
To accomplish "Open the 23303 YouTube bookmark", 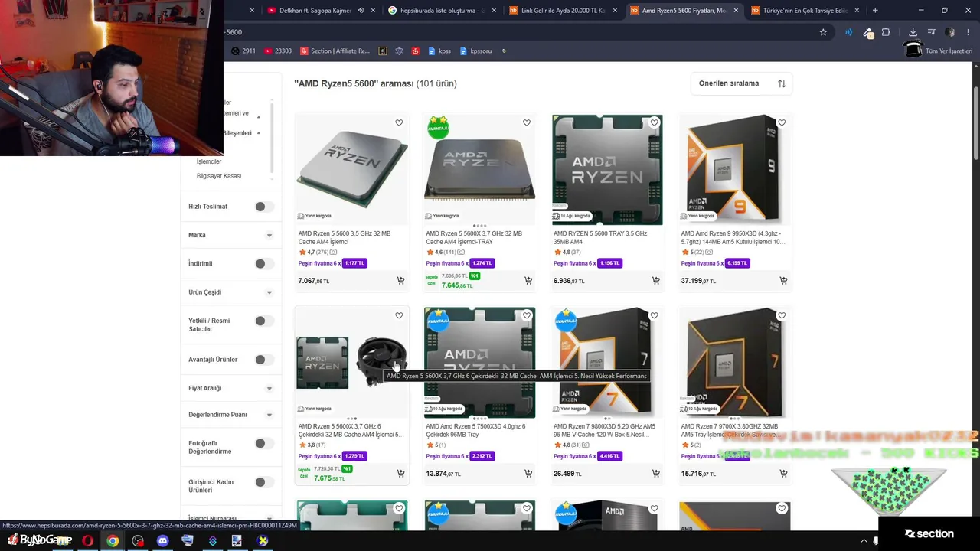I will click(278, 51).
